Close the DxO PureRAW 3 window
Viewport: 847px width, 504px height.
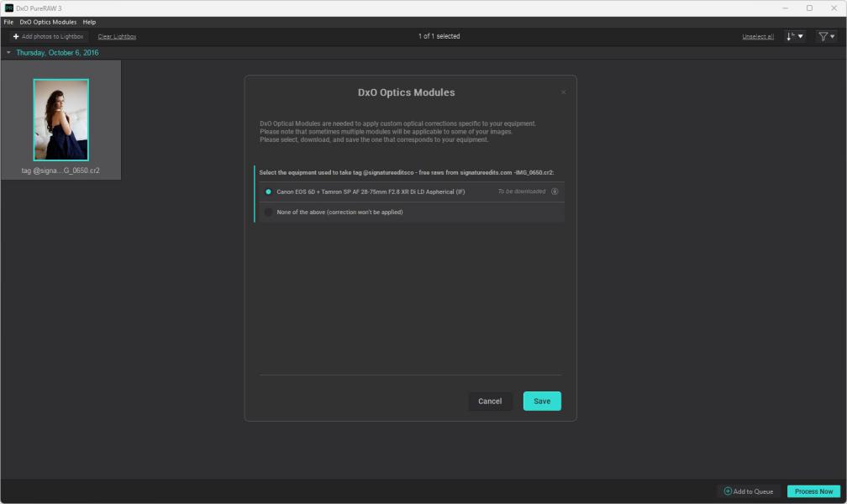(x=834, y=8)
